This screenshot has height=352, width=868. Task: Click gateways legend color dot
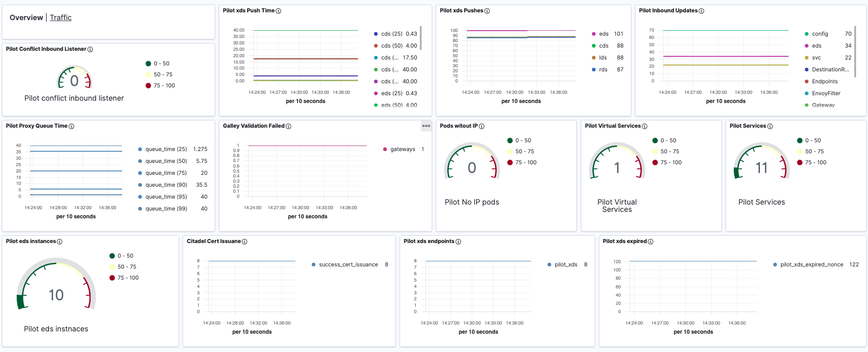tap(385, 149)
